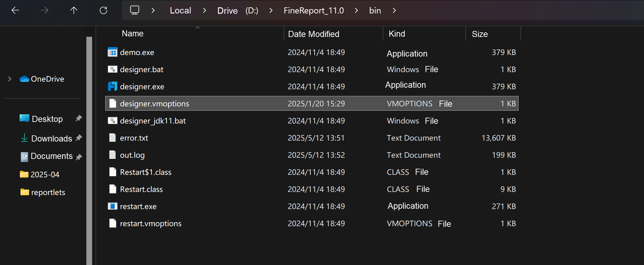This screenshot has width=644, height=265.
Task: Select the Restart$1.class file name
Action: (x=146, y=172)
